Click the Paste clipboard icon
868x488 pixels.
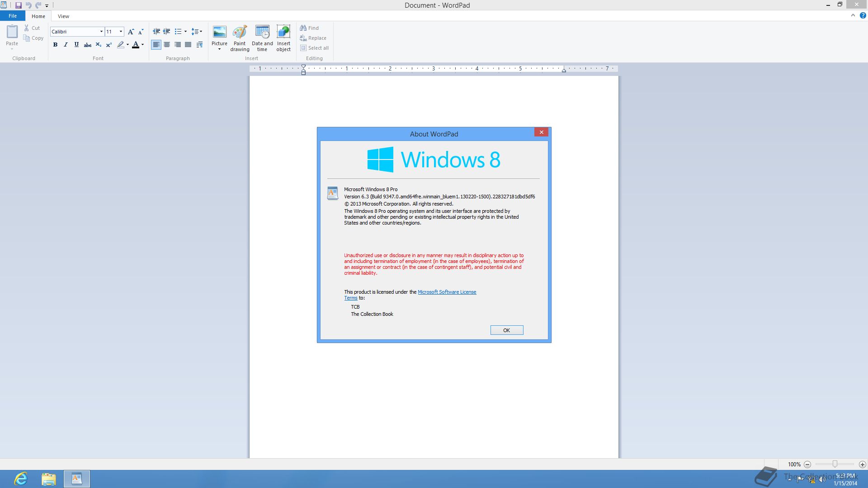click(12, 32)
